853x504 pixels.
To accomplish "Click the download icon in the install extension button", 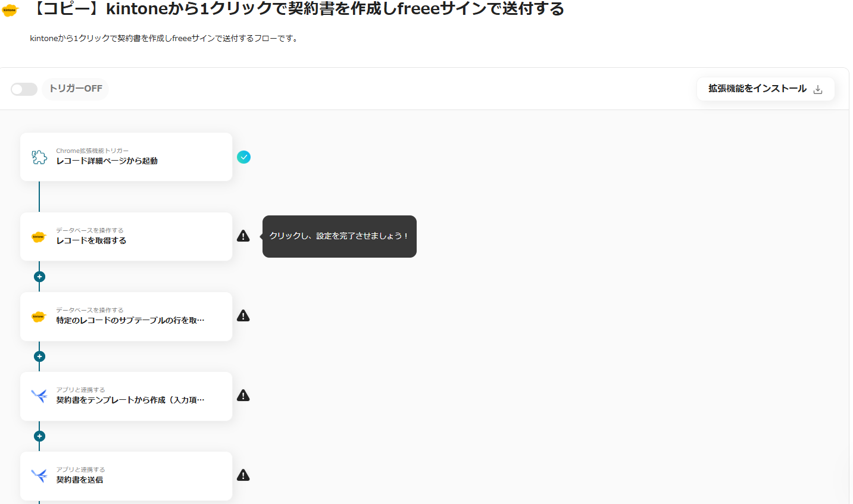I will [818, 89].
